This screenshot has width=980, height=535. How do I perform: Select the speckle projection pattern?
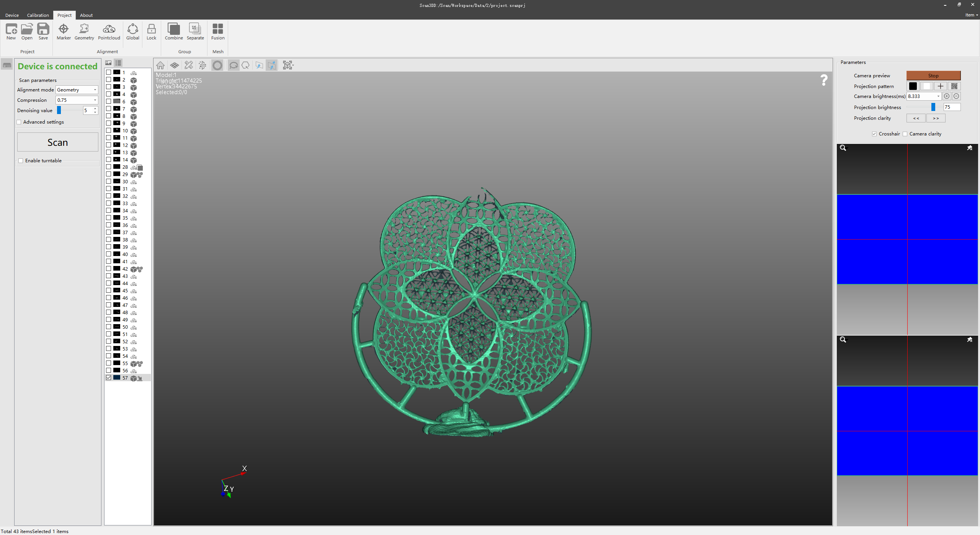click(x=954, y=86)
